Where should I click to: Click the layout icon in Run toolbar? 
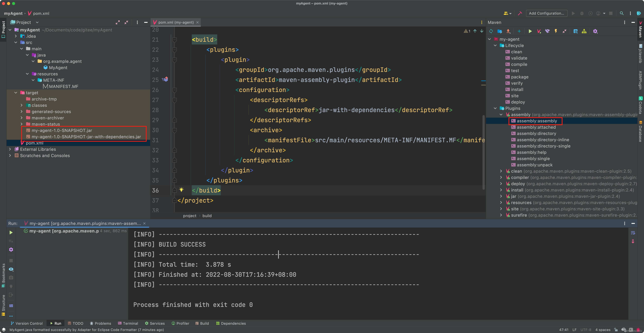click(x=11, y=306)
